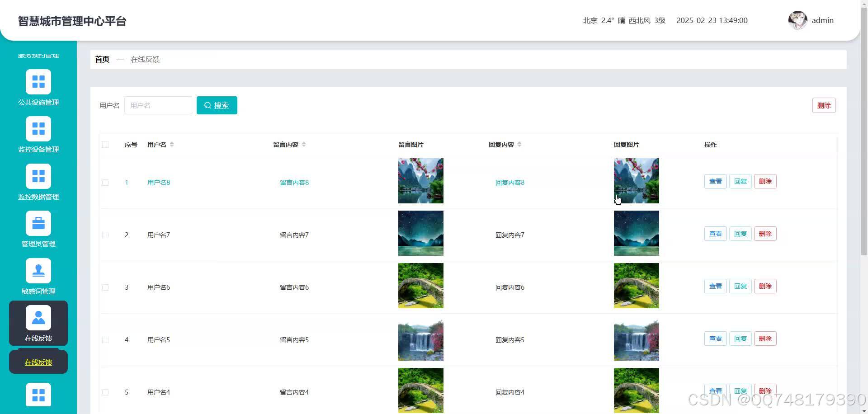Tick the select-all checkbox in table header
This screenshot has height=414, width=868.
pos(105,145)
